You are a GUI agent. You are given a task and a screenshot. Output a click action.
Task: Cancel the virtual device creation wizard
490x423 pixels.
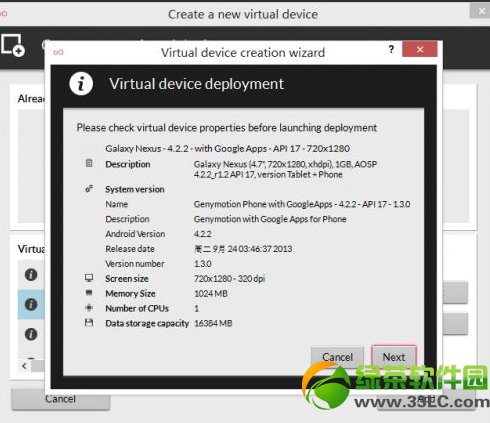pos(337,357)
